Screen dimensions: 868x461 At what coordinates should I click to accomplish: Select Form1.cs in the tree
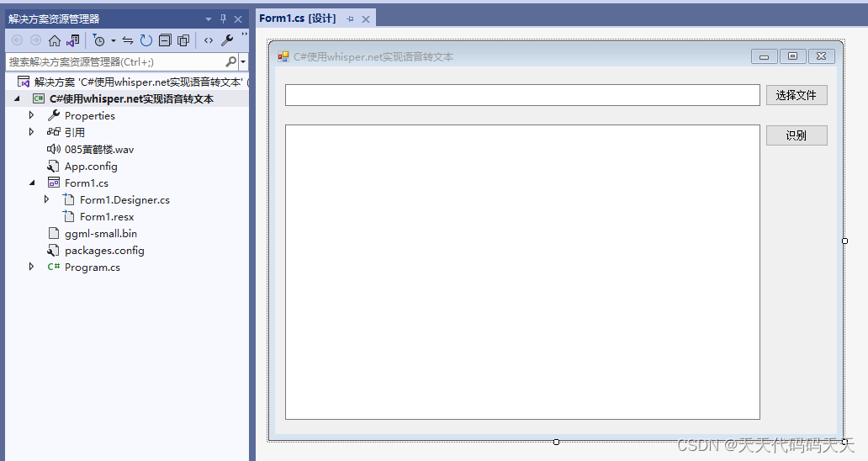click(x=87, y=183)
